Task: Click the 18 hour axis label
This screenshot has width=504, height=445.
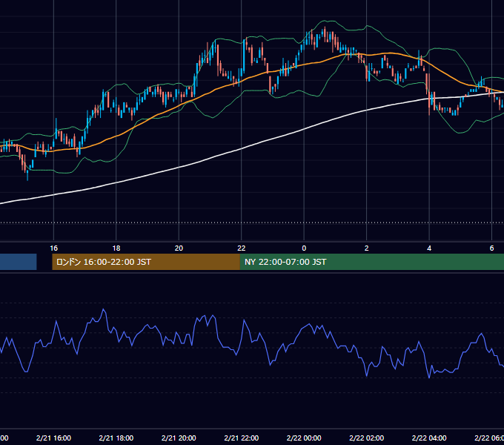Action: (116, 248)
